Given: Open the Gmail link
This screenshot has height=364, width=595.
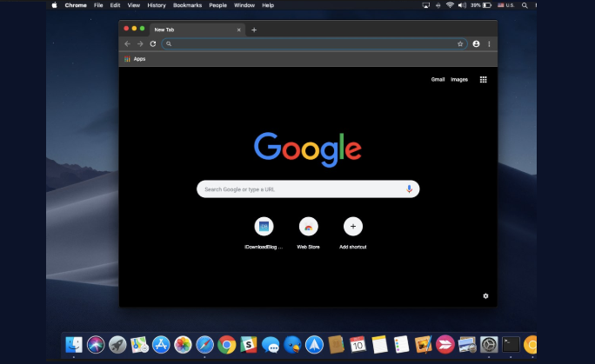Looking at the screenshot, I should (438, 79).
